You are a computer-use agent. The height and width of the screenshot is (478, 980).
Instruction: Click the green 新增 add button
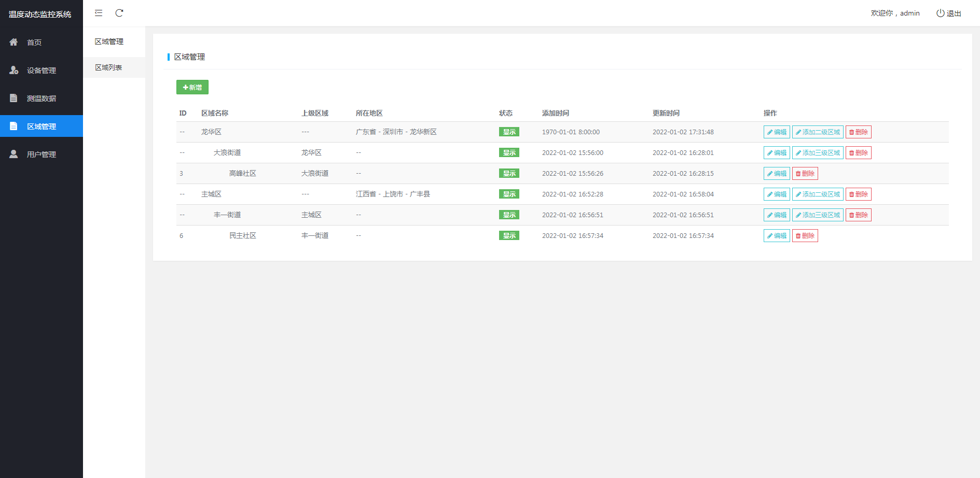192,87
